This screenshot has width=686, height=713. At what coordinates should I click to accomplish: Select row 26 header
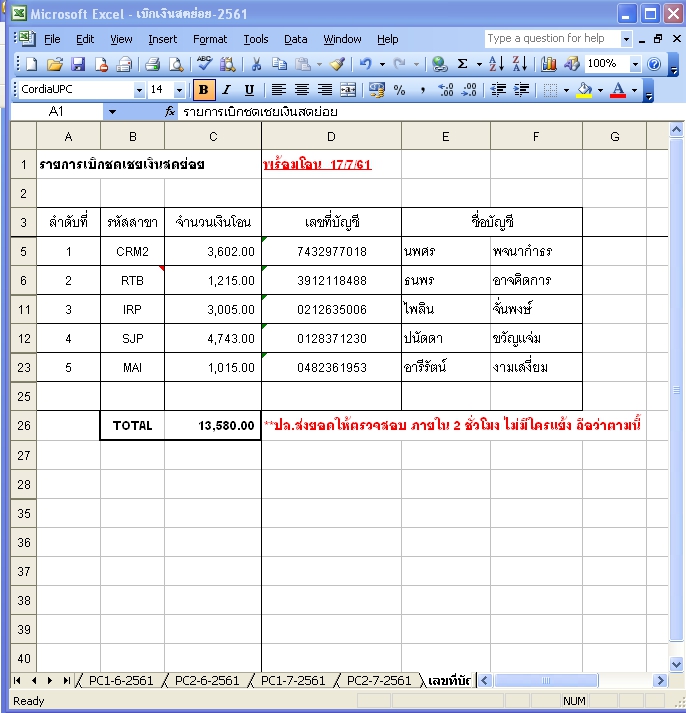(x=24, y=426)
